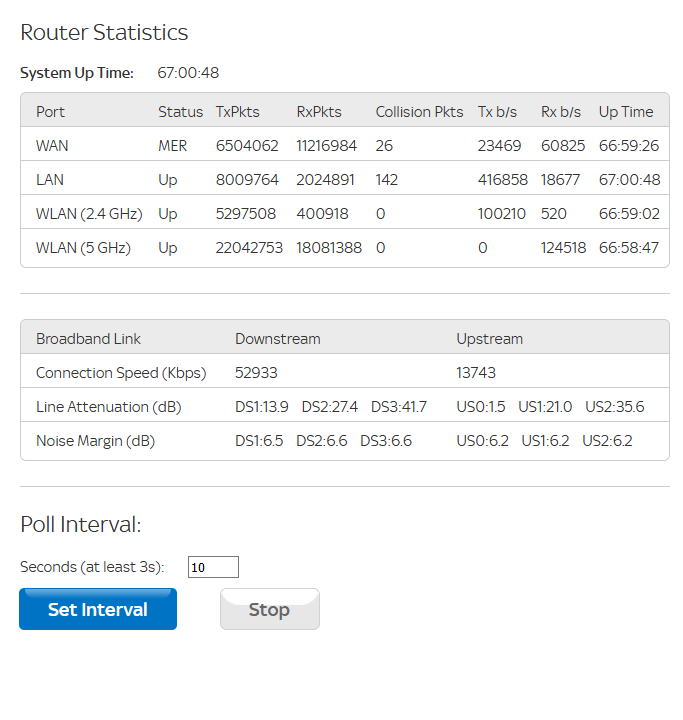Click the WLAN (2.4 GHz) row label
Viewport: 683px width, 720px height.
89,214
